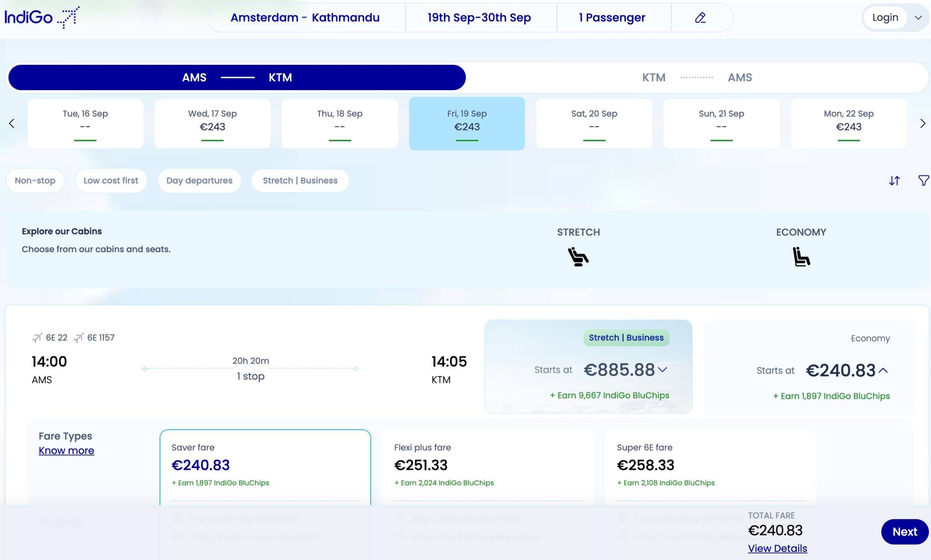Open the Know more link

pyautogui.click(x=67, y=451)
